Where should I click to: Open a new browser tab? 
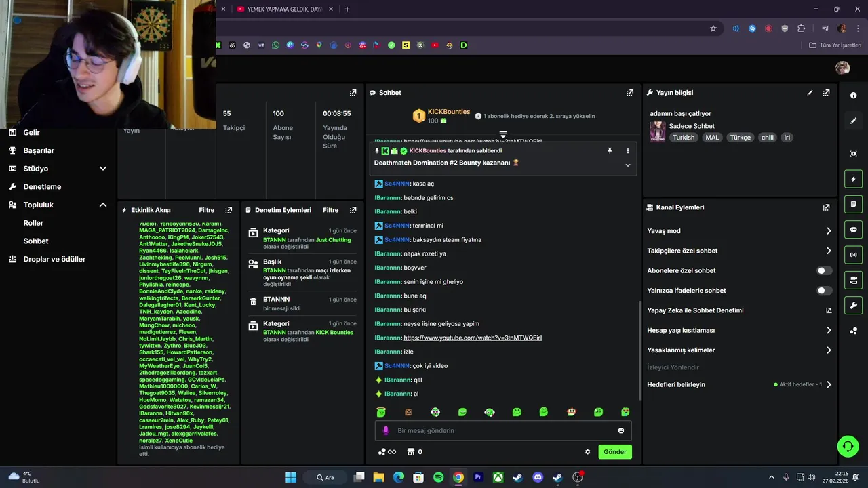point(347,9)
